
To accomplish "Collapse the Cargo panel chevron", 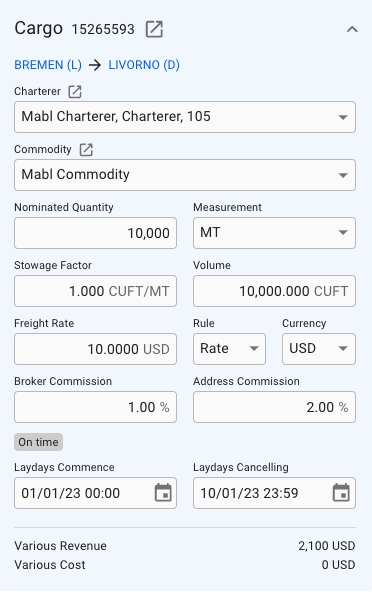I will tap(352, 29).
